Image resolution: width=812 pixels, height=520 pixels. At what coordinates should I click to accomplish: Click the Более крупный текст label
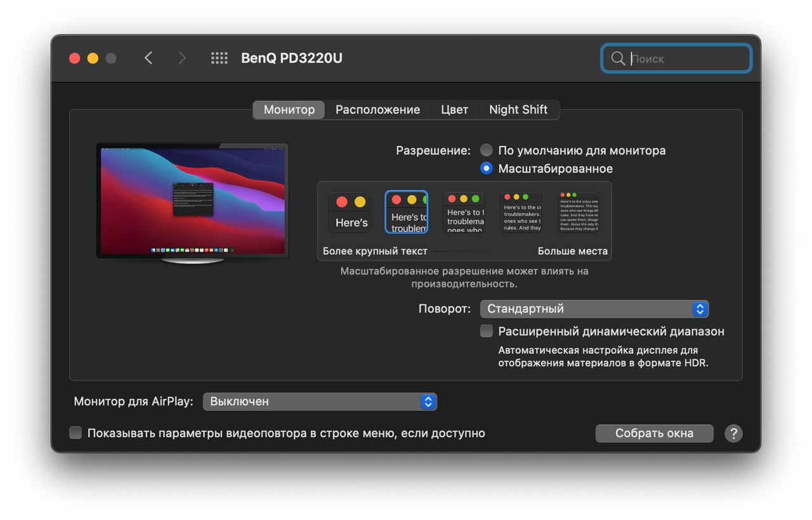(375, 250)
